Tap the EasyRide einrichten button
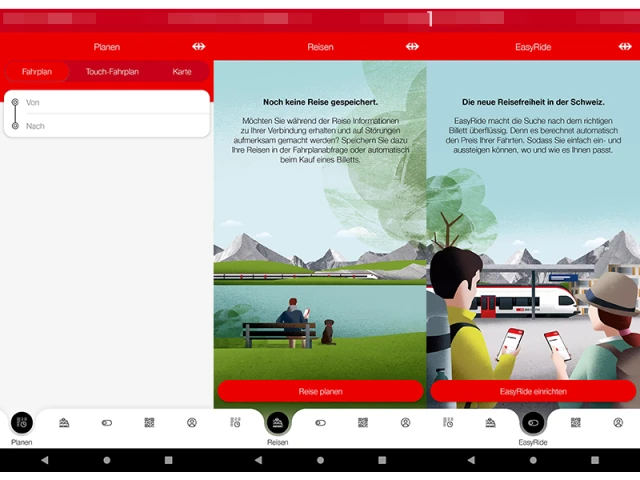The image size is (640, 480). [533, 391]
